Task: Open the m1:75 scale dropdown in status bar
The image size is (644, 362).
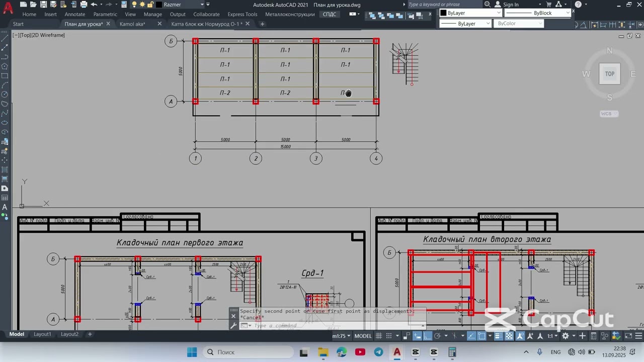Action: (342, 336)
